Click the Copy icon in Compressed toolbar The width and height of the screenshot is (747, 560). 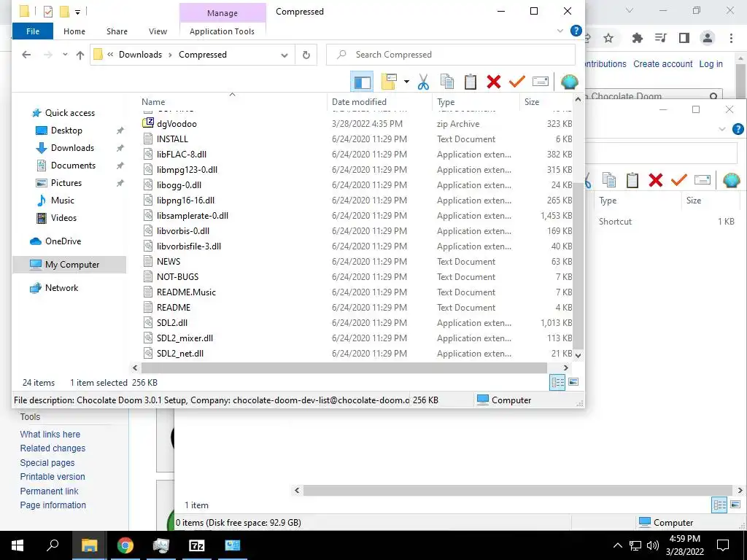pos(447,82)
